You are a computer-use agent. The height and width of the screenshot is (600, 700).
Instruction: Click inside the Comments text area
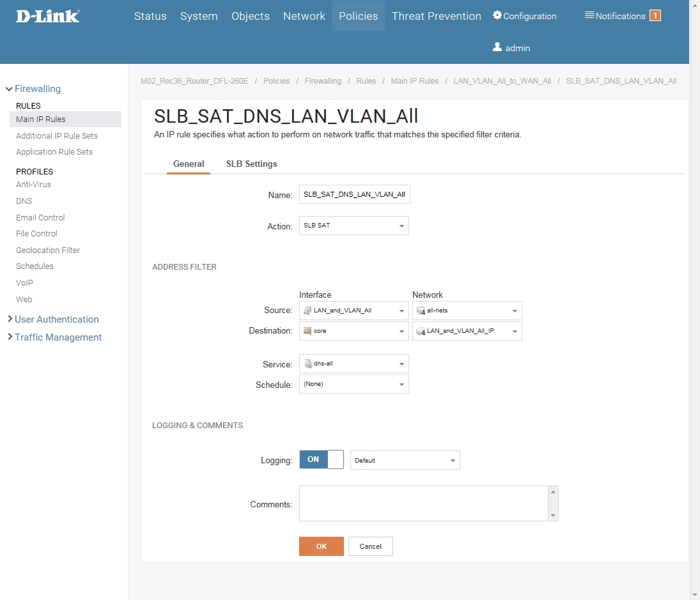(x=423, y=504)
